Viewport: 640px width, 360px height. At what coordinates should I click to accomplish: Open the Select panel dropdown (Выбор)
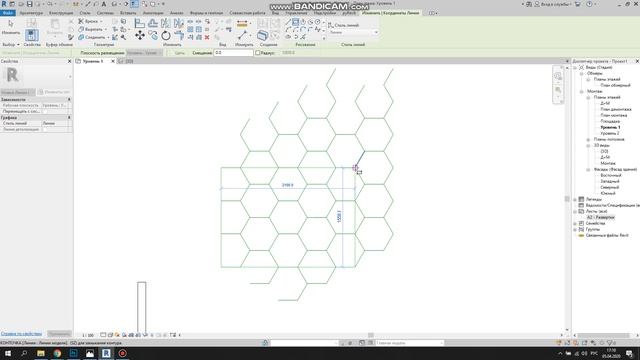coord(11,44)
